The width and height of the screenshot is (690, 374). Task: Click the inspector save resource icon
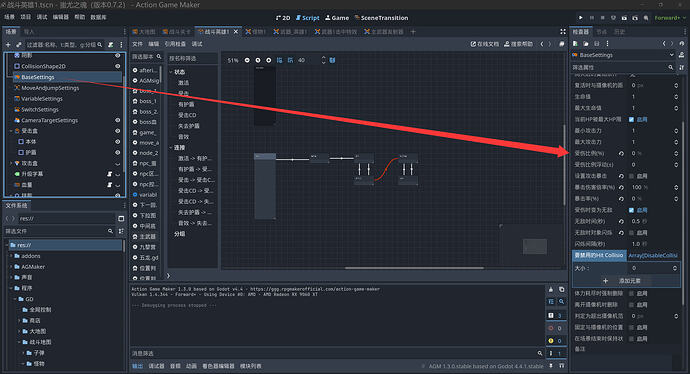tap(597, 44)
